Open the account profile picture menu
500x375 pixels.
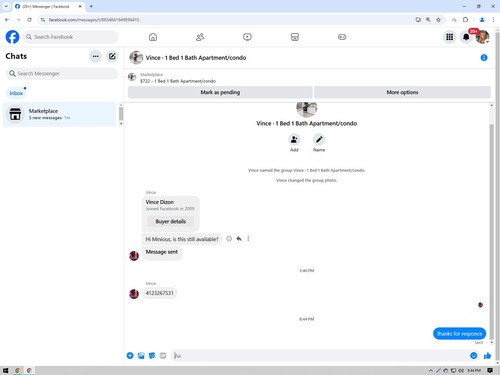coord(482,37)
